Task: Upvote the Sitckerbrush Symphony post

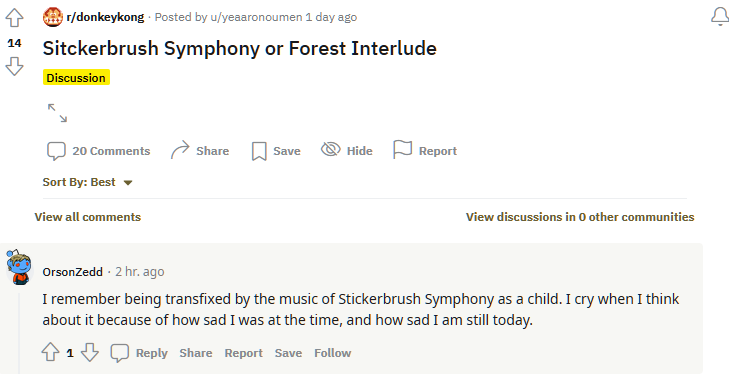Action: click(x=14, y=18)
